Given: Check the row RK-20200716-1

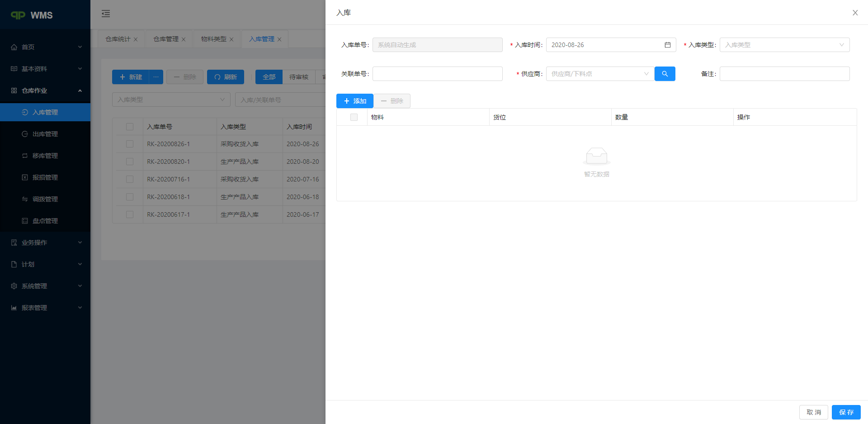Looking at the screenshot, I should (130, 179).
